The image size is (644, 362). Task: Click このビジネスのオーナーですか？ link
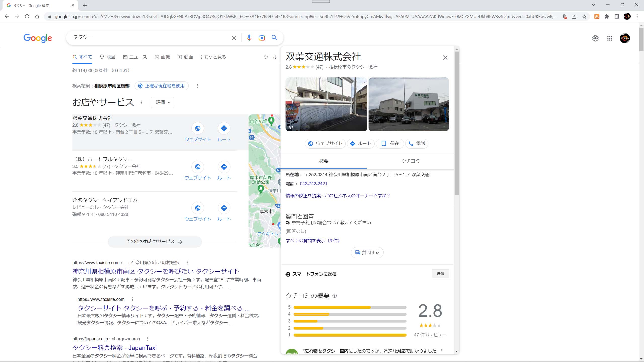click(357, 196)
